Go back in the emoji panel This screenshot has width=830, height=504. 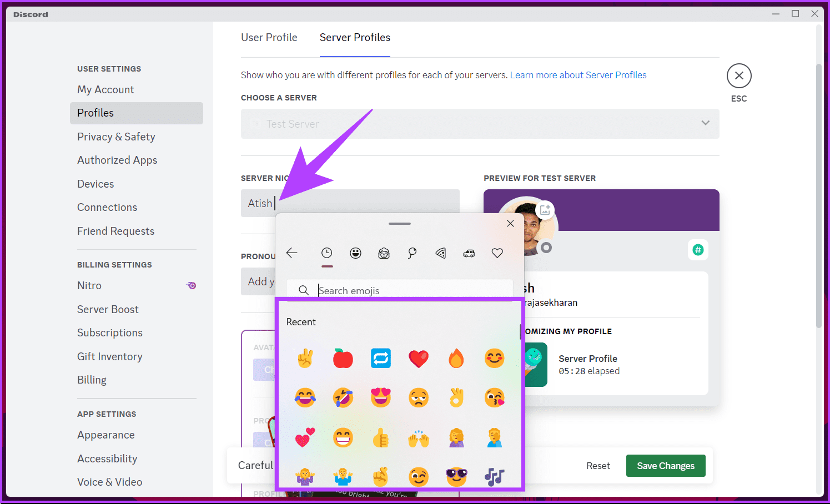tap(292, 253)
